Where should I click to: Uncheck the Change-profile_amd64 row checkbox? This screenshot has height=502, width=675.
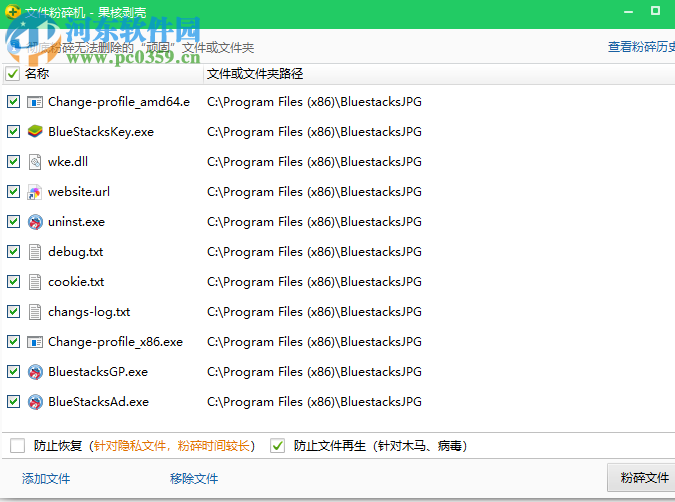[13, 102]
